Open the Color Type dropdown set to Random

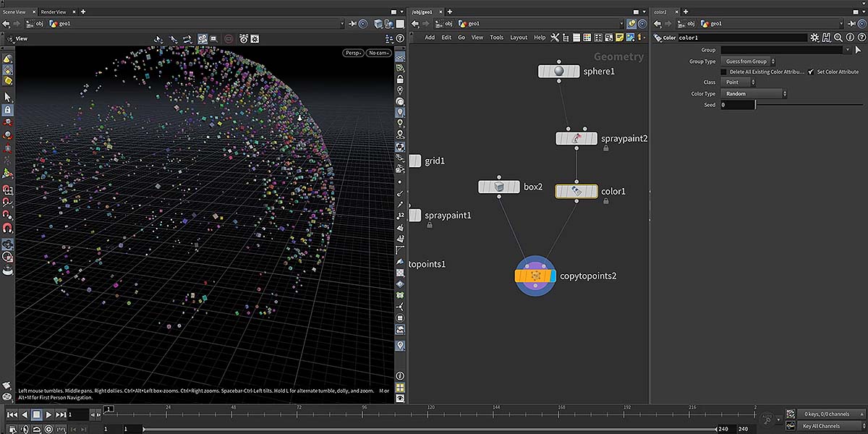click(754, 94)
